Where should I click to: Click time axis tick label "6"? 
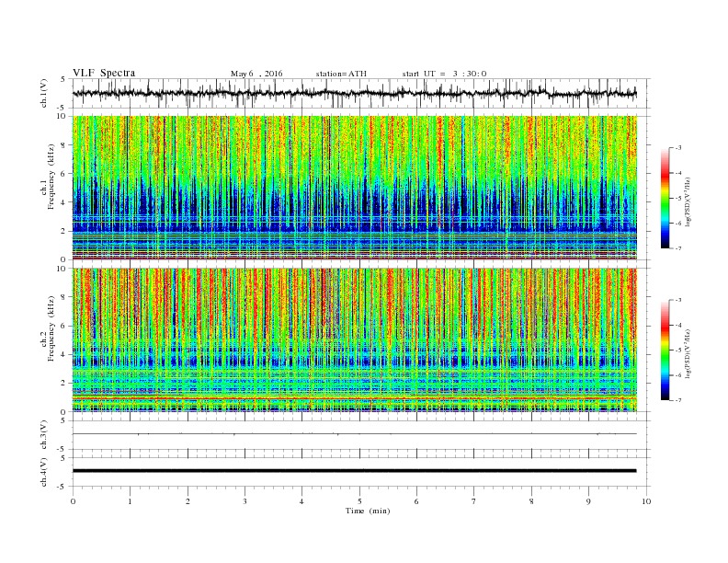tap(416, 501)
